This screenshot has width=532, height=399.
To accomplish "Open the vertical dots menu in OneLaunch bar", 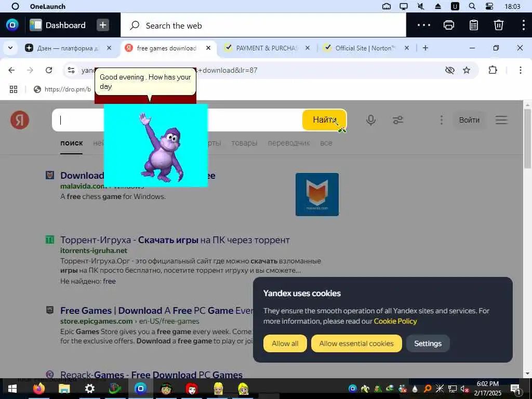I will (x=524, y=25).
